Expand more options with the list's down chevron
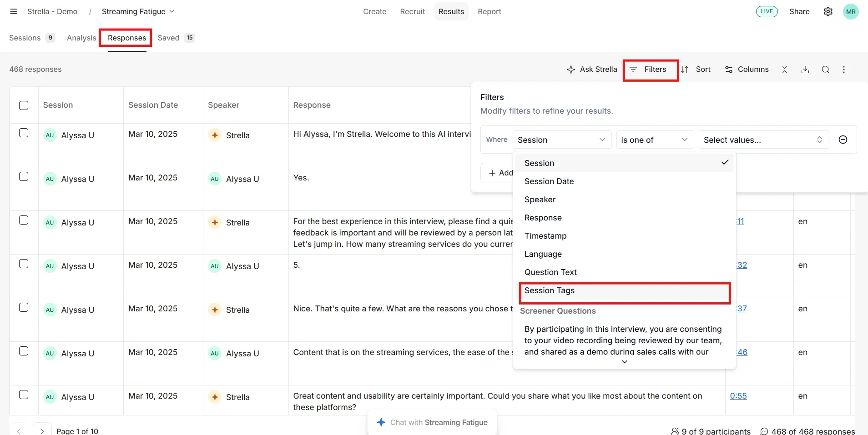Viewport: 868px width, 435px height. 625,362
